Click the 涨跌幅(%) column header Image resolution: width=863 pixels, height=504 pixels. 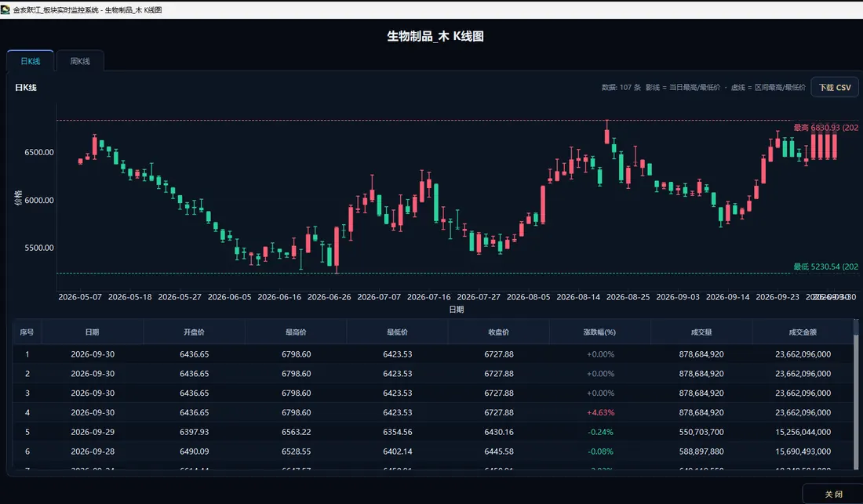pos(600,332)
